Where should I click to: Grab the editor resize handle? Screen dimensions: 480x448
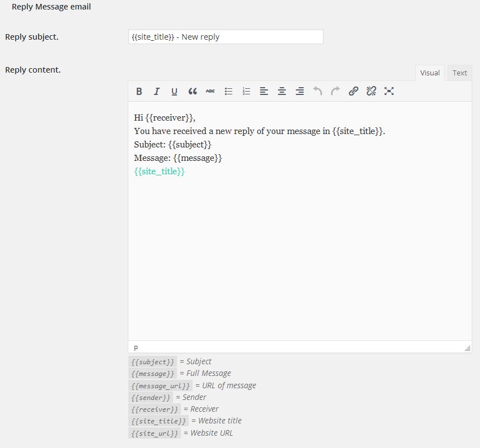pyautogui.click(x=467, y=348)
